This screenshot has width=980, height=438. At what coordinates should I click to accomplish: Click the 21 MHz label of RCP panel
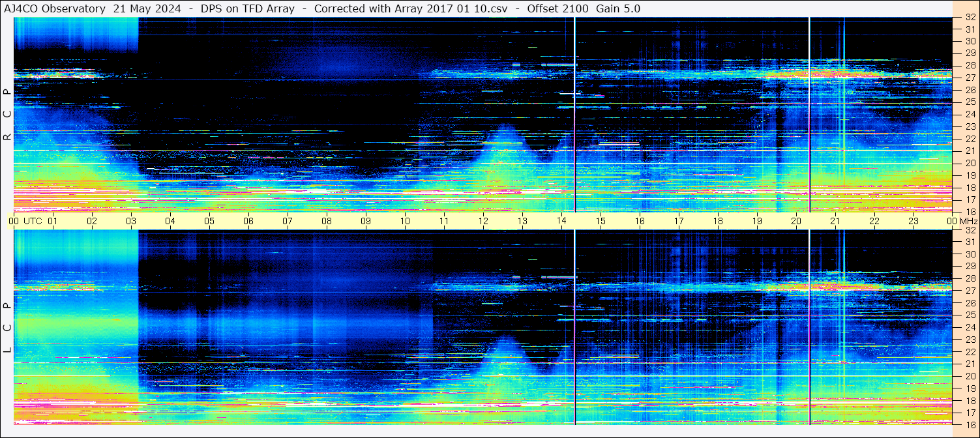[970, 151]
